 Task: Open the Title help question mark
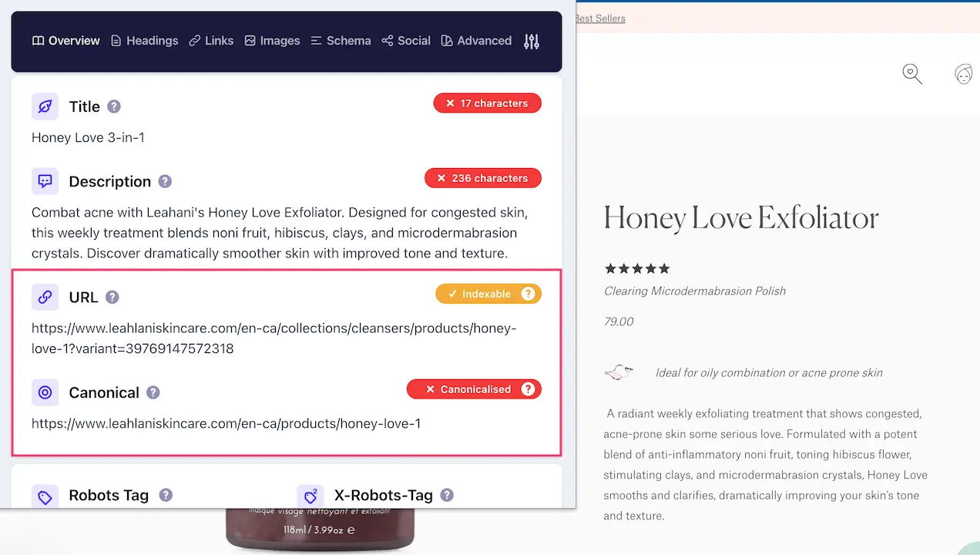pos(113,106)
